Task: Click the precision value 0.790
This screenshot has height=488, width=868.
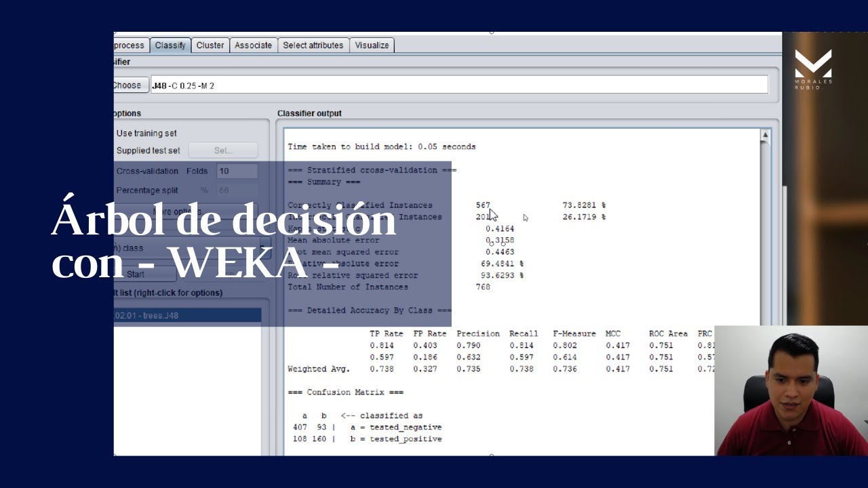Action: point(469,345)
